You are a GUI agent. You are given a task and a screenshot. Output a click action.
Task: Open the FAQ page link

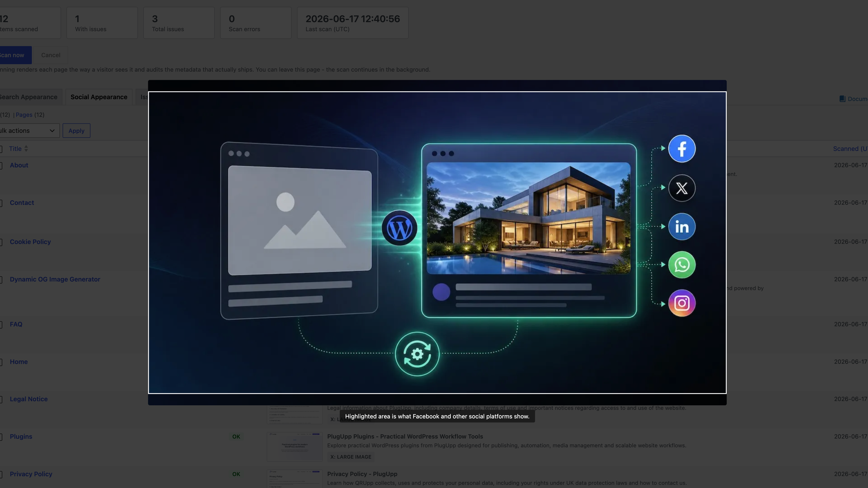(16, 324)
